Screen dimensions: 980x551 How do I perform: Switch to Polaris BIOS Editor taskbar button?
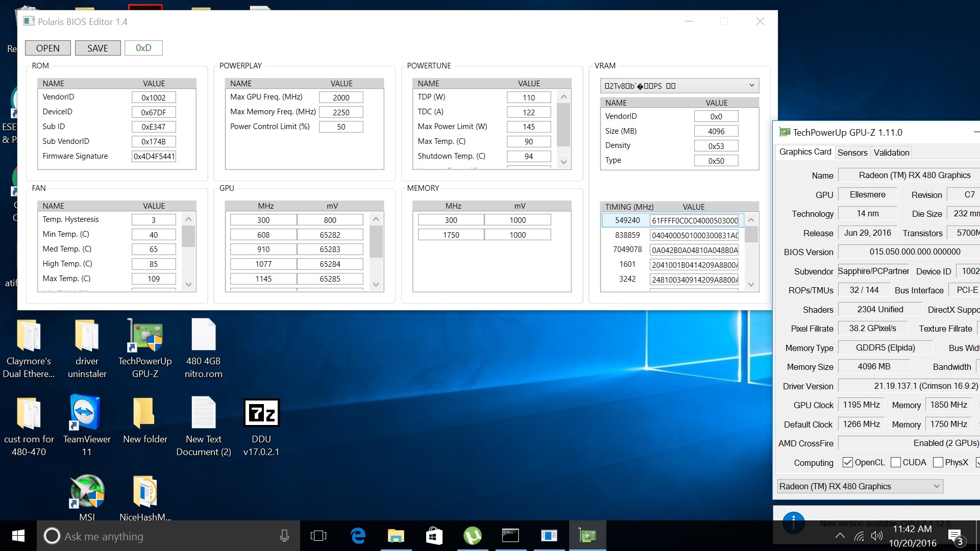point(549,536)
